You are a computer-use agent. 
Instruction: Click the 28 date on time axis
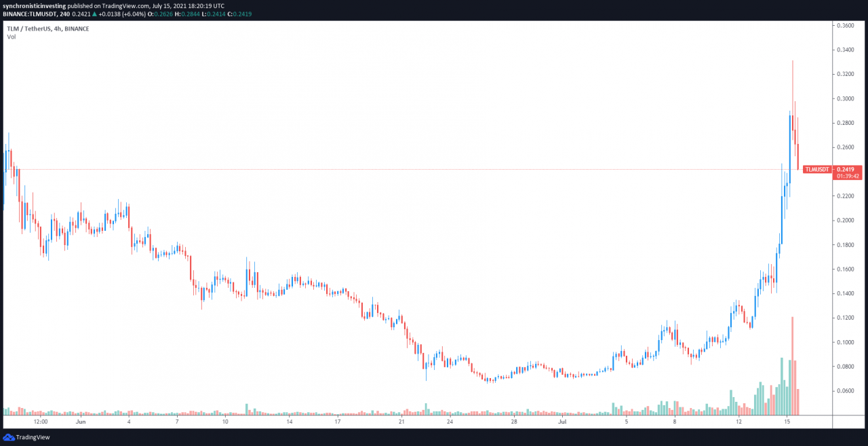coord(514,422)
